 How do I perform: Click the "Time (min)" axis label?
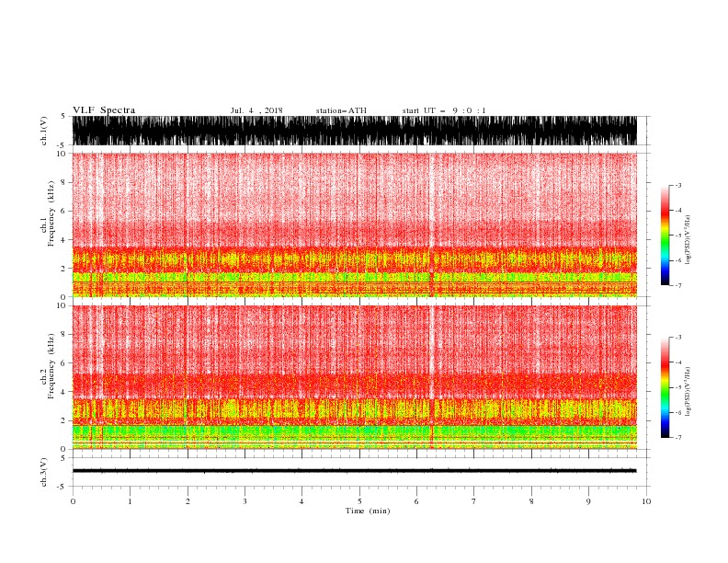(368, 511)
